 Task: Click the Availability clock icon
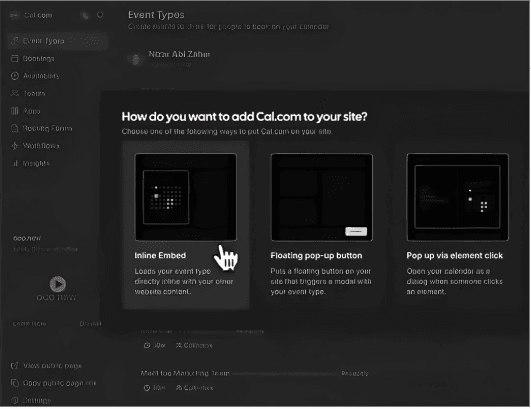tap(15, 76)
